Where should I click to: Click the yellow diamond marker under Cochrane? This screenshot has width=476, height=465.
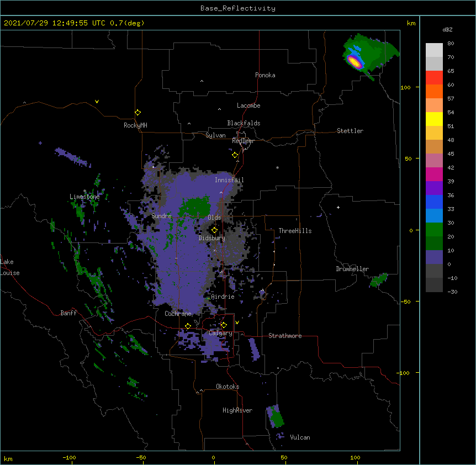(188, 326)
